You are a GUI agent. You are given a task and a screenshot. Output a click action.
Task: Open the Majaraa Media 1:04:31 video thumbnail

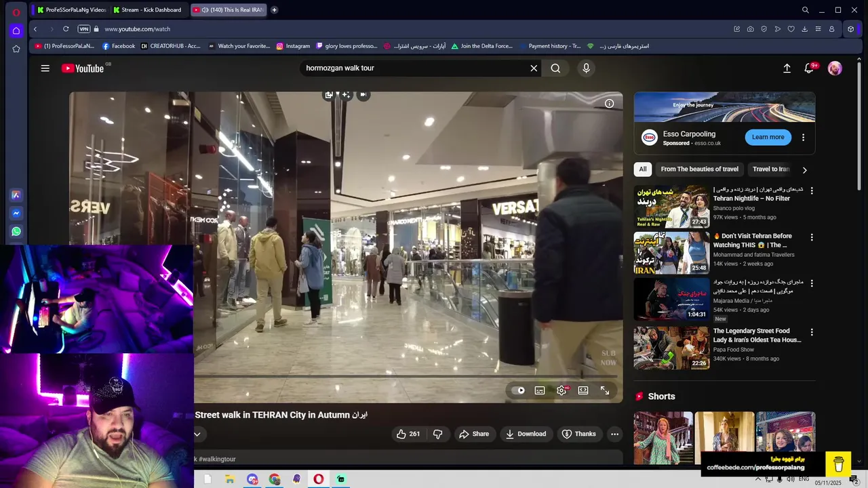[671, 299]
